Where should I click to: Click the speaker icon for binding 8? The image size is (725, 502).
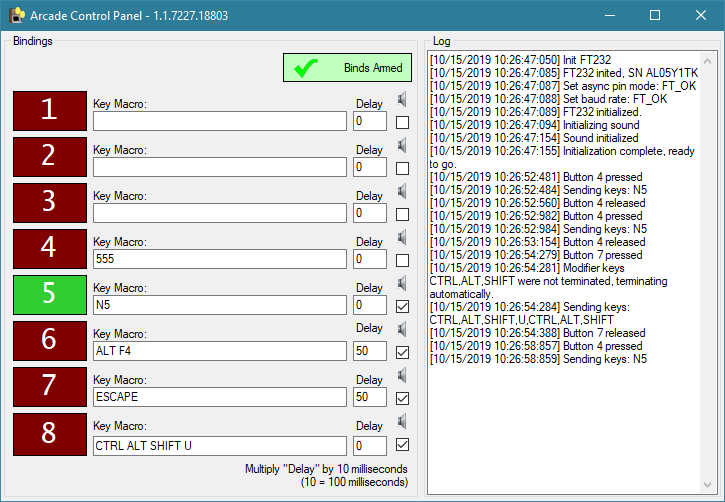402,422
